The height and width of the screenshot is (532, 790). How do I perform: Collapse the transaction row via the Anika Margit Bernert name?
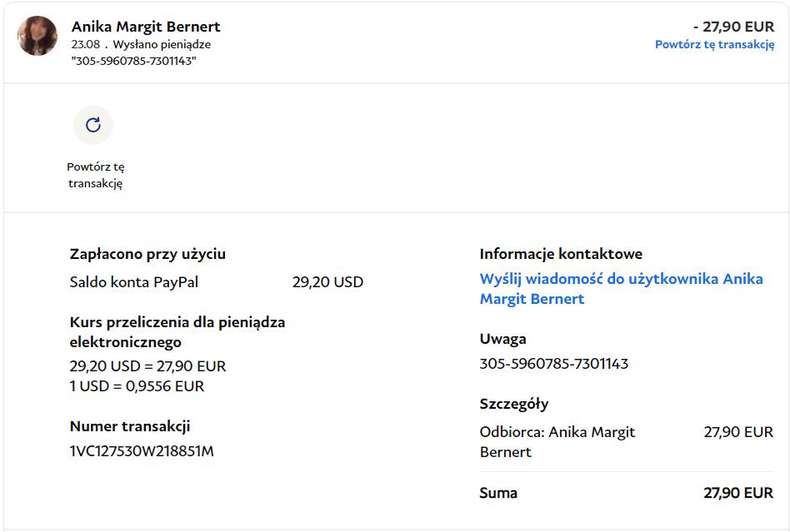click(146, 27)
